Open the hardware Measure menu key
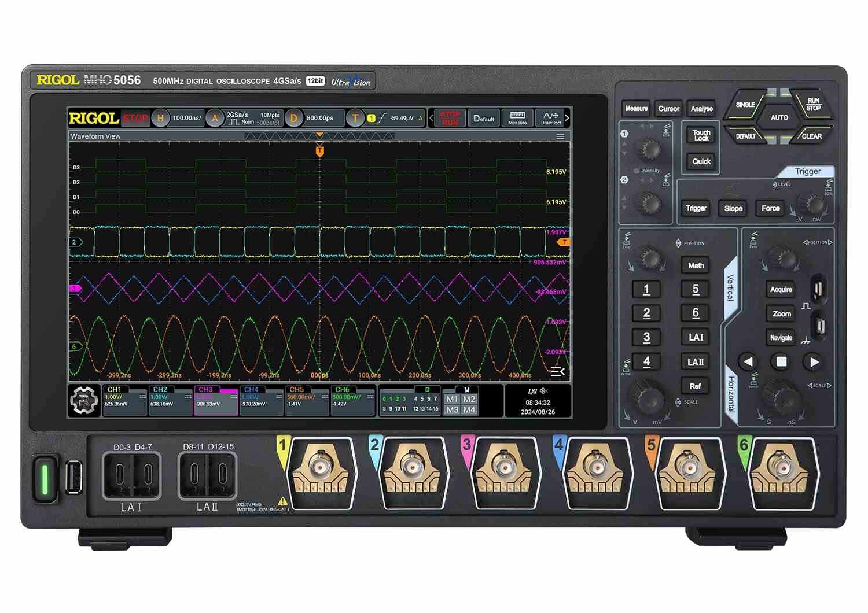The height and width of the screenshot is (613, 868). (x=637, y=109)
